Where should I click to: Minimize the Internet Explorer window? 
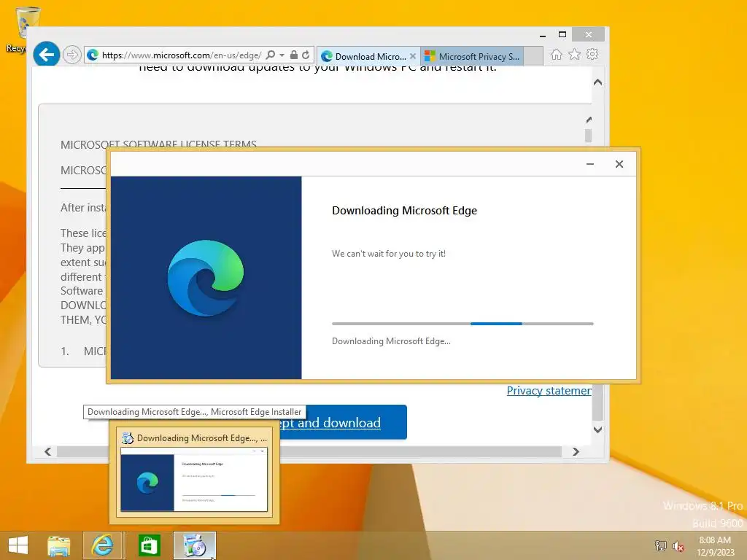pos(542,35)
